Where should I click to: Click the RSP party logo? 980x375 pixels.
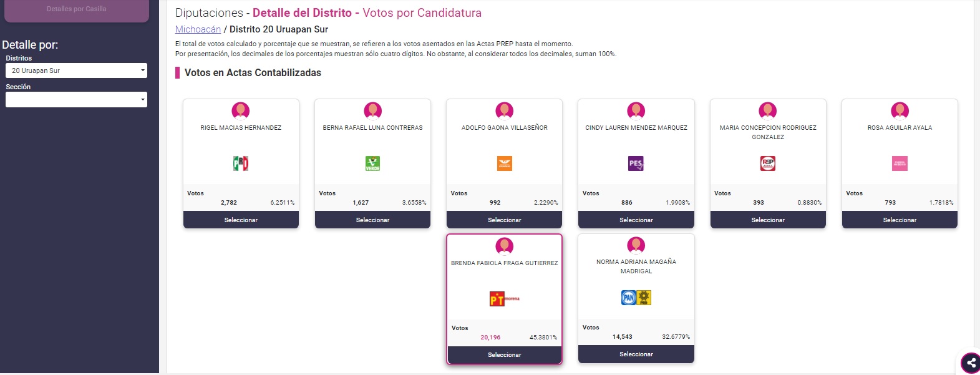pos(768,163)
